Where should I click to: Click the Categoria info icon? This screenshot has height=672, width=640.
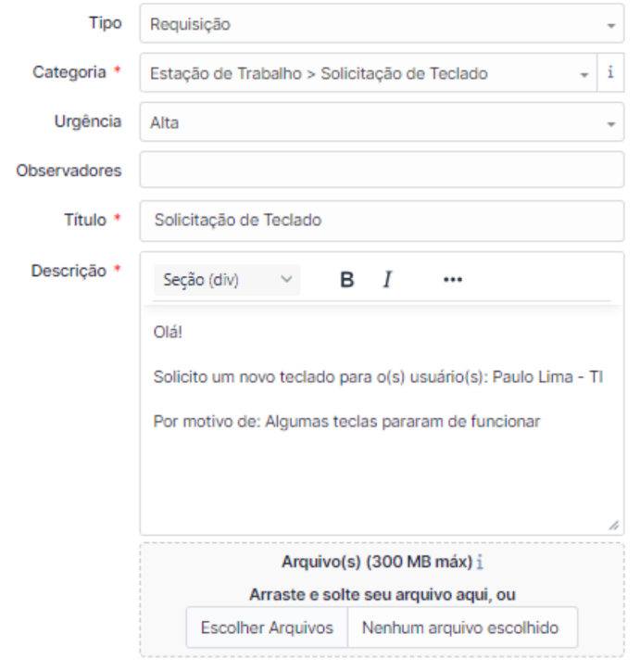point(610,73)
